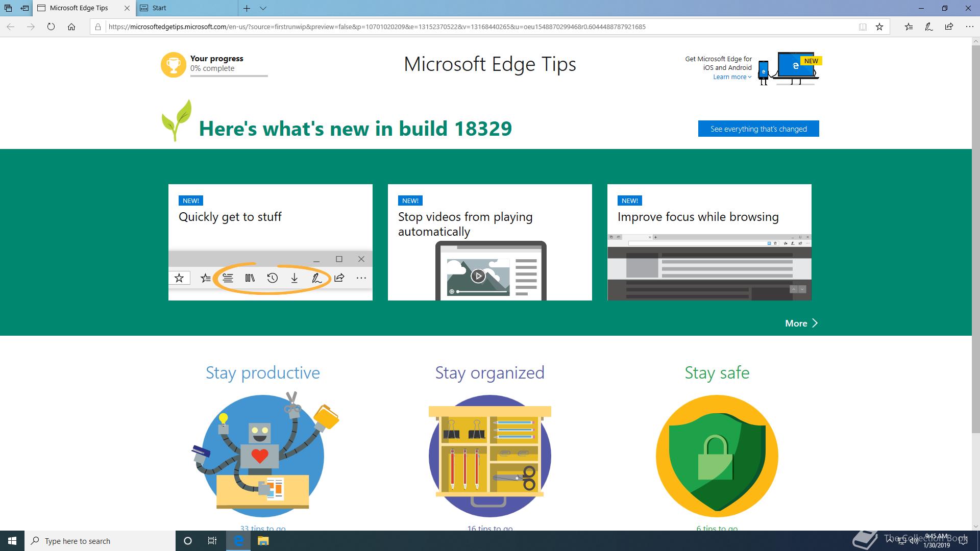View Your progress 0% complete bar

coord(229,76)
